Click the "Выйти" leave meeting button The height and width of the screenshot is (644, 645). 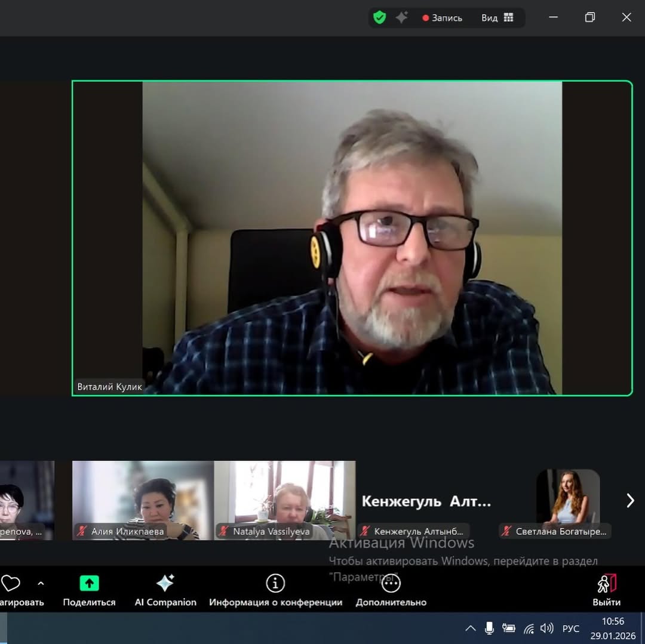click(606, 583)
